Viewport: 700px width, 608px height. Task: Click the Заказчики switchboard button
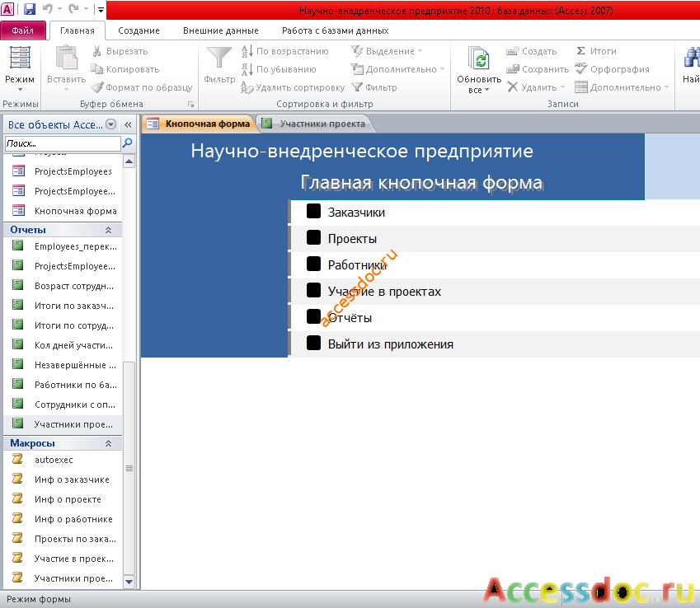(x=314, y=212)
